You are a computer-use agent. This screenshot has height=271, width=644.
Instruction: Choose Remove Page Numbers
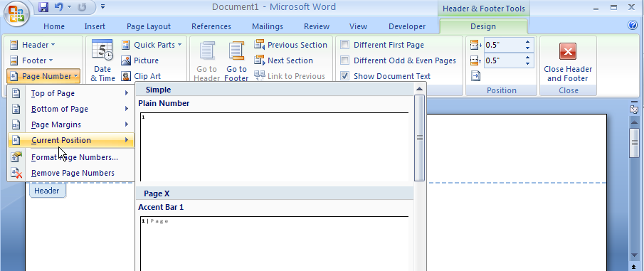coord(71,173)
